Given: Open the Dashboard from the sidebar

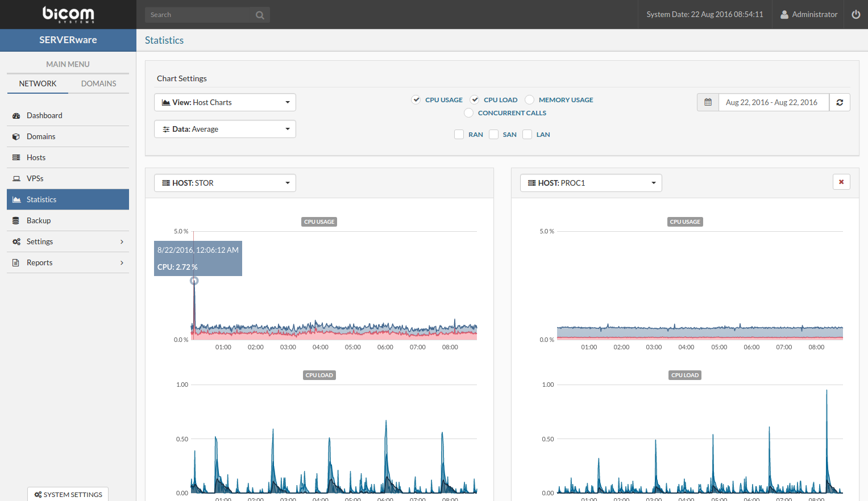Looking at the screenshot, I should point(44,115).
